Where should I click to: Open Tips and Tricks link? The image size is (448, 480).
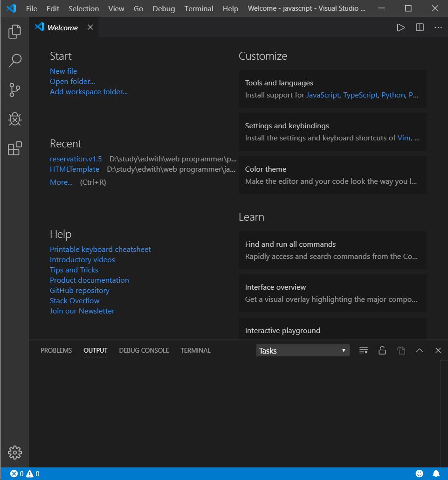tap(74, 270)
